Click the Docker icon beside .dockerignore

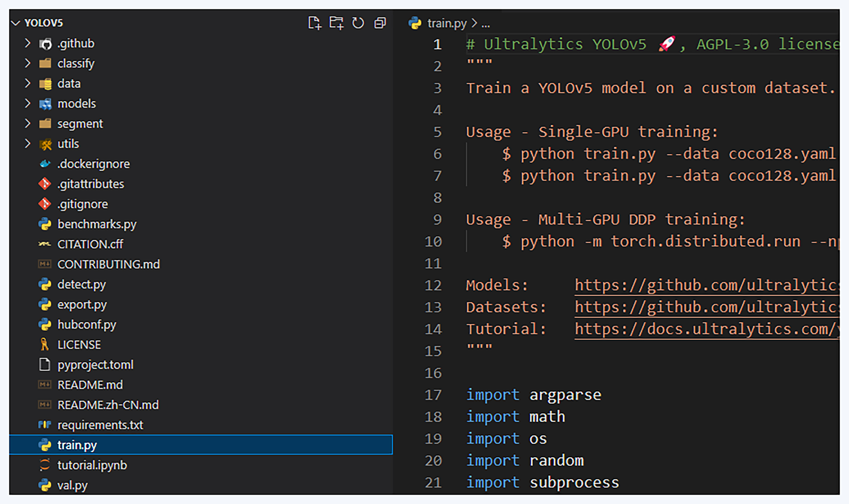[45, 164]
